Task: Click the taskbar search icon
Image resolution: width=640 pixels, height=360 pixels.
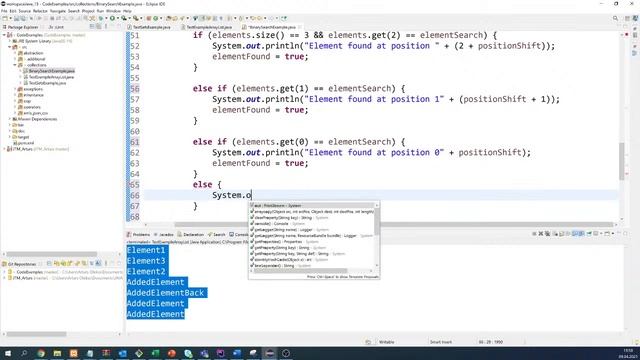Action: [x=24, y=353]
